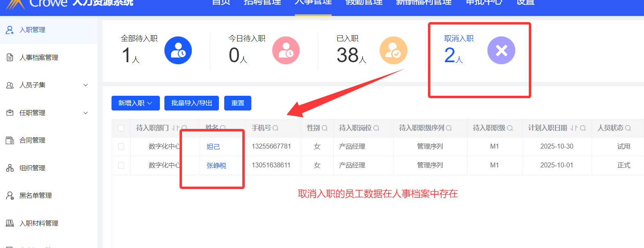The height and width of the screenshot is (248, 644).
Task: Click the 批量导入/导出 button
Action: pyautogui.click(x=191, y=103)
